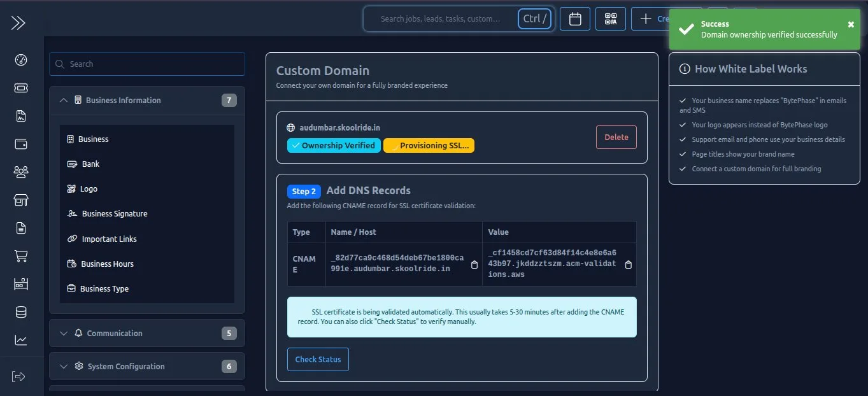The image size is (868, 396).
Task: Open the ticket icon in sidebar
Action: [x=21, y=88]
